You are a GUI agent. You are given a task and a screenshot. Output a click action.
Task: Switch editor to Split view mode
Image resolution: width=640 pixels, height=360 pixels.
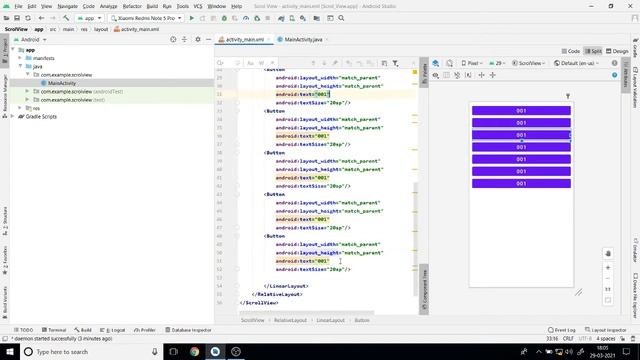[593, 51]
